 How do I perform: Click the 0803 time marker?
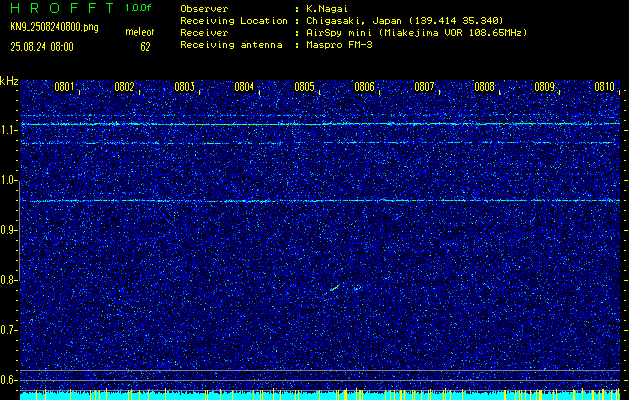(x=185, y=87)
